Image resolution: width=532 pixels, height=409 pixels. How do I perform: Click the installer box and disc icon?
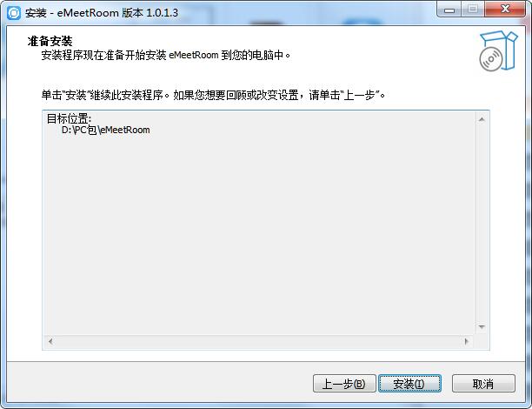[498, 51]
